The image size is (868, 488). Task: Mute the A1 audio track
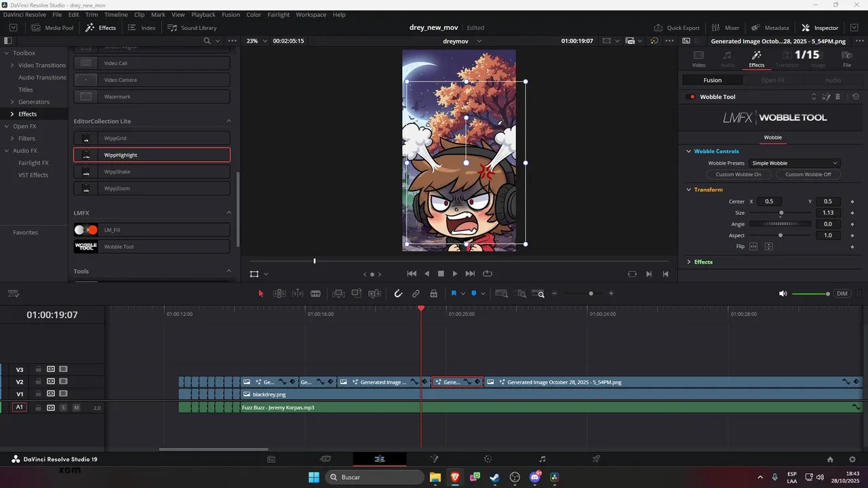[76, 407]
